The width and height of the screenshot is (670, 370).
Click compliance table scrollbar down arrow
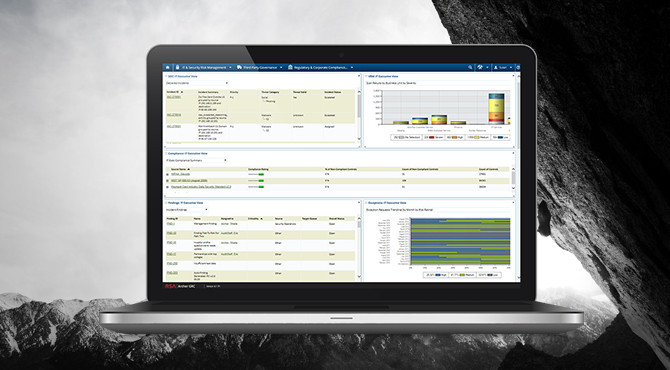pos(513,187)
